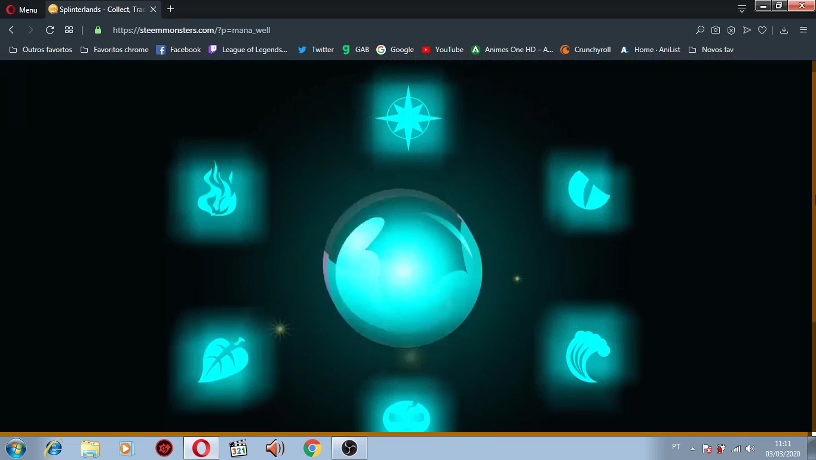Launch Internet Explorer from the taskbar

[x=53, y=448]
